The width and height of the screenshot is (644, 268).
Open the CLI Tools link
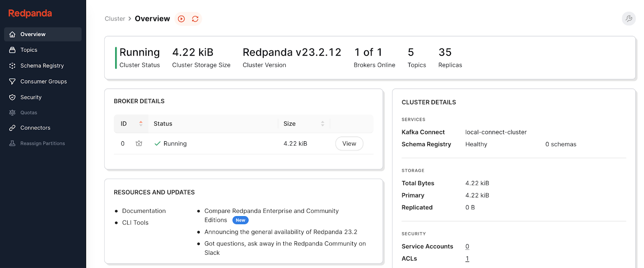135,223
